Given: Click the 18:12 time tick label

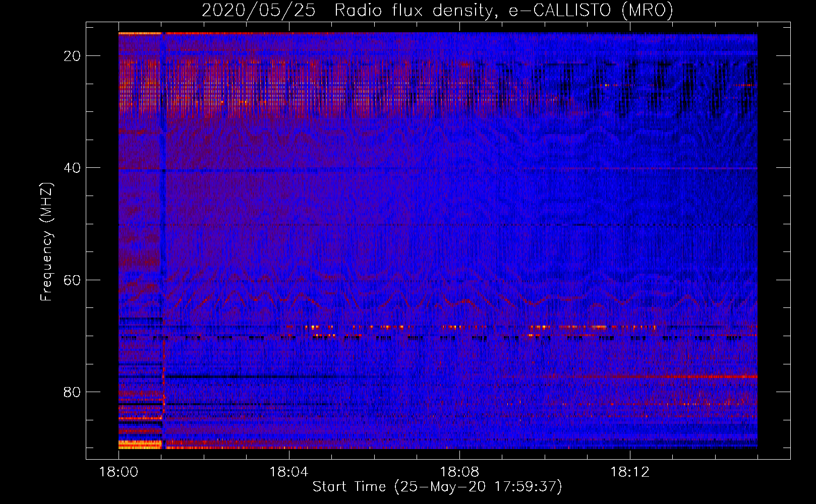Looking at the screenshot, I should [x=630, y=472].
